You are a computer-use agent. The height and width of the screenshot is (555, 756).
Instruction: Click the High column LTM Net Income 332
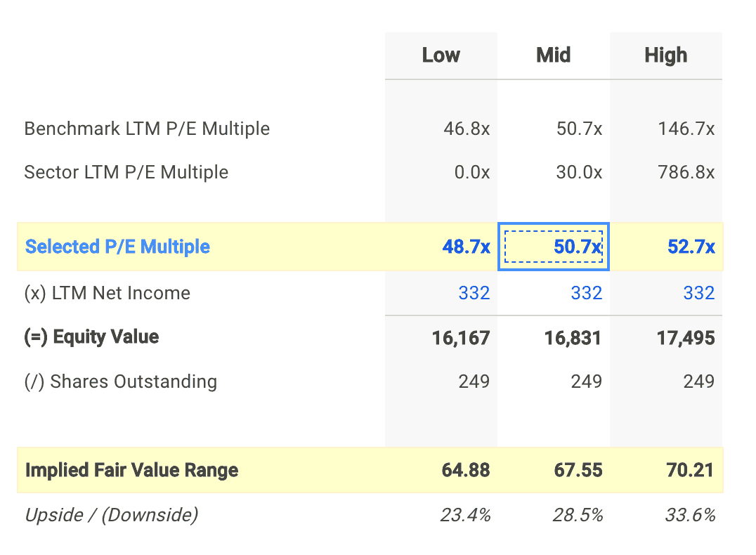698,293
